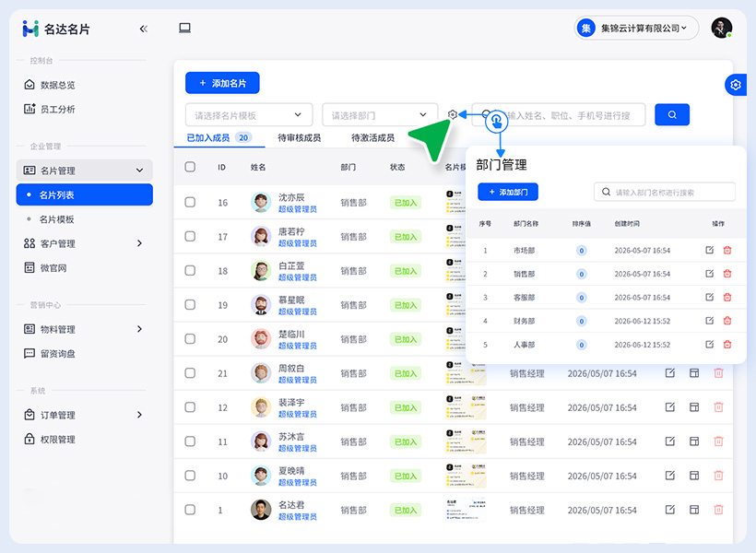Switch to the 待审核成员 tab
This screenshot has width=756, height=553.
click(300, 138)
